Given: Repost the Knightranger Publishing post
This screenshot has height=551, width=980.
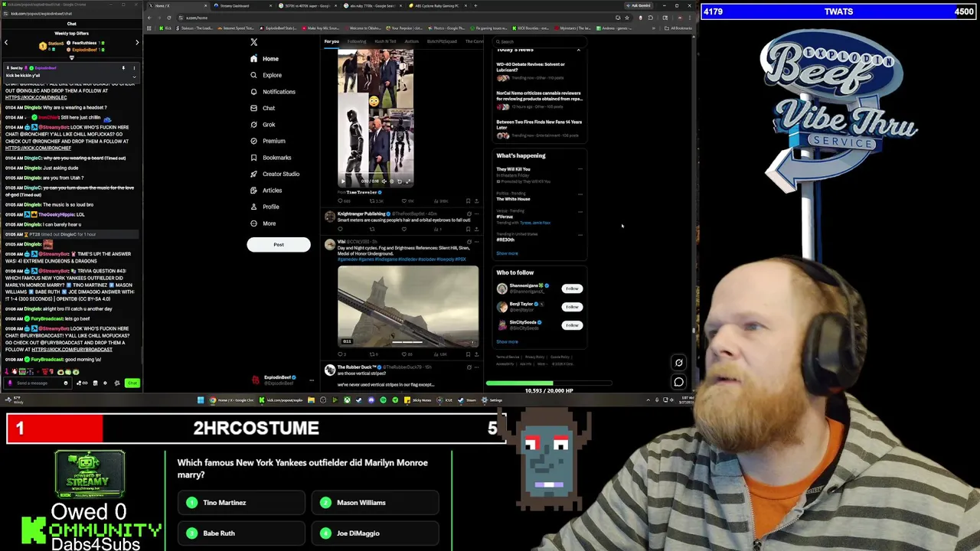Looking at the screenshot, I should tap(372, 229).
